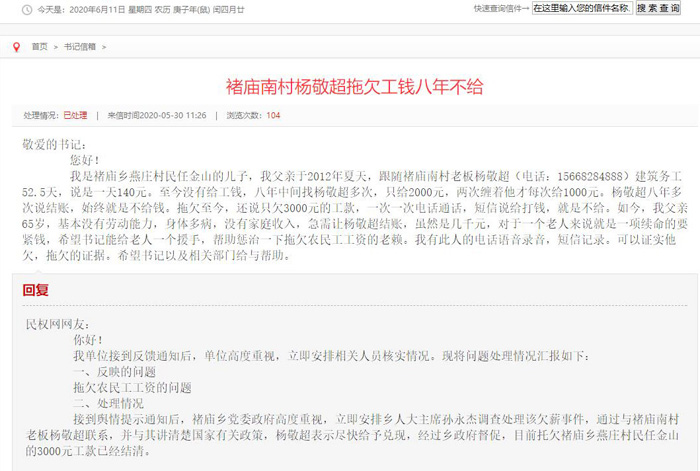Click the 已处理 status label
The image size is (700, 471).
tap(75, 115)
